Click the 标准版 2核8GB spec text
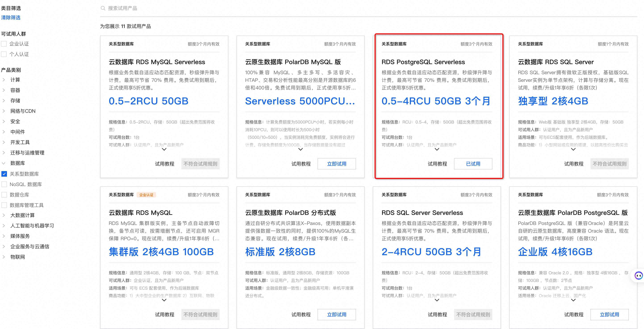Image resolution: width=644 pixels, height=329 pixels. 280,252
